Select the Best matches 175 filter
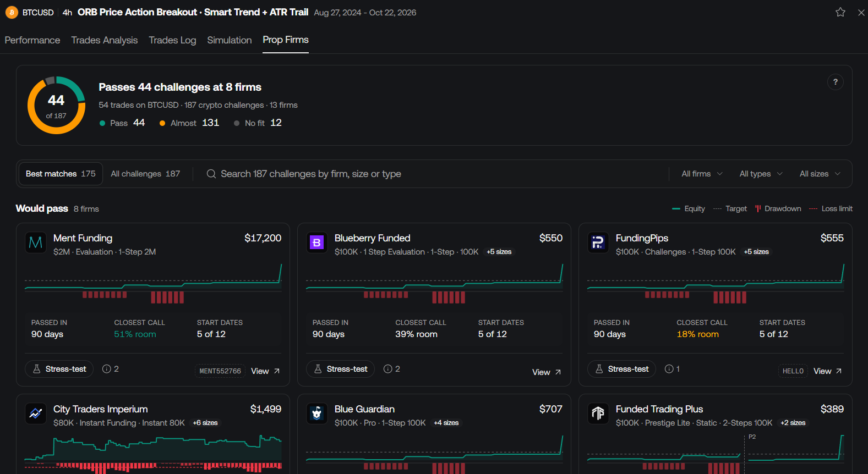This screenshot has height=474, width=868. (x=61, y=174)
